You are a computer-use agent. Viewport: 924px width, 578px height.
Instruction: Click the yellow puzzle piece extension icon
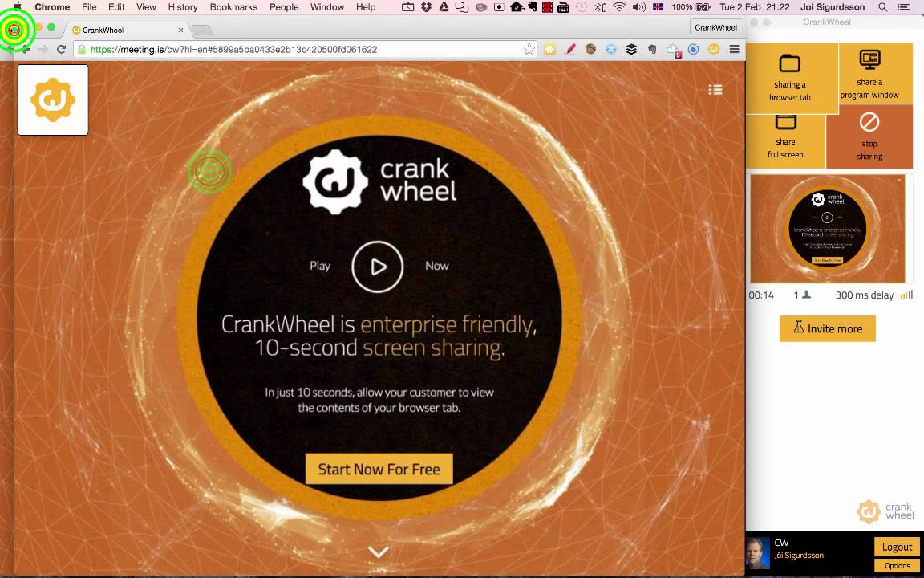coord(549,50)
